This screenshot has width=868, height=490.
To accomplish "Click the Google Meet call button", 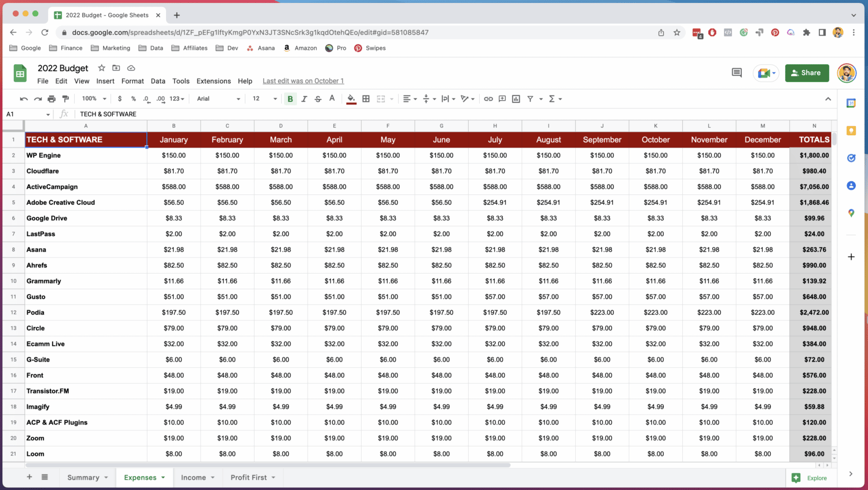I will click(767, 73).
